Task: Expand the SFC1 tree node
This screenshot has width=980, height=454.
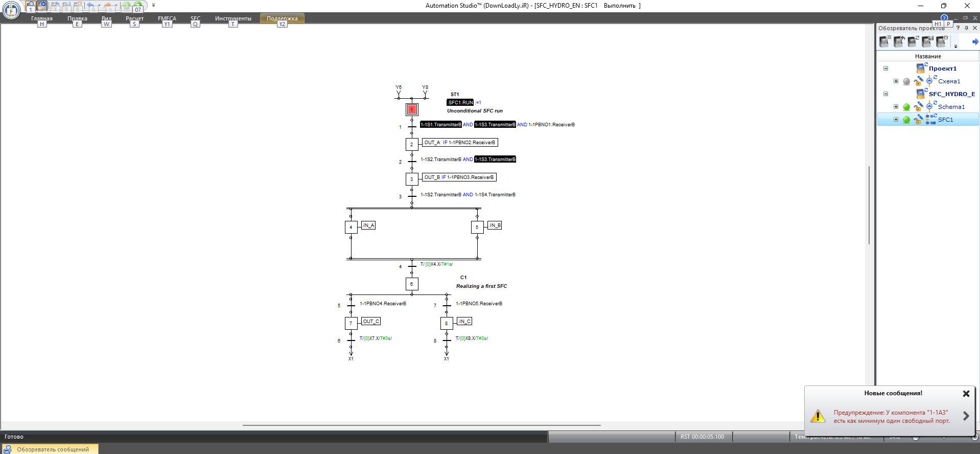Action: 896,120
